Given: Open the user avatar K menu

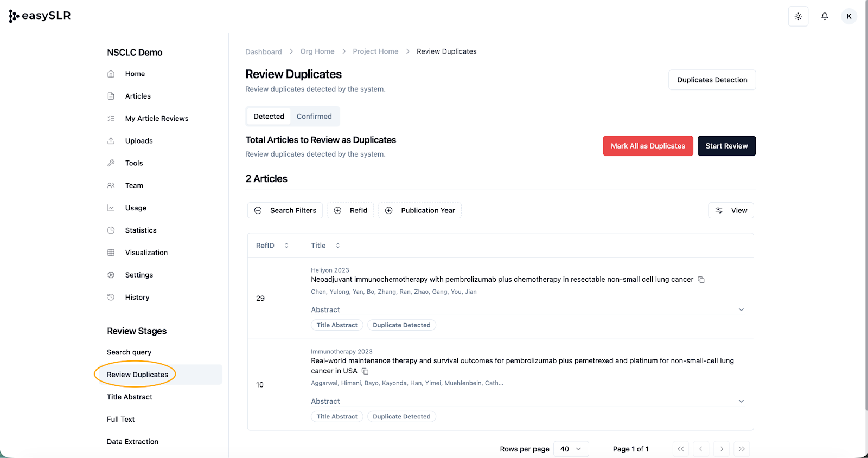Looking at the screenshot, I should point(849,16).
